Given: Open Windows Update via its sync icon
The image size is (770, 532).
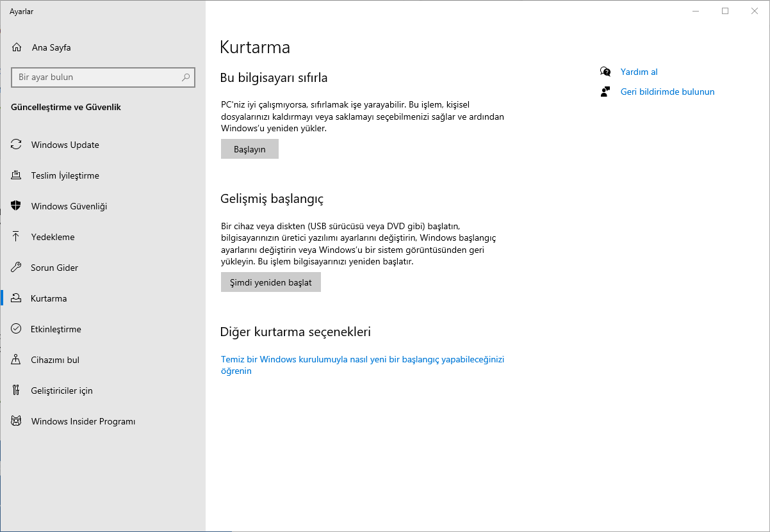Looking at the screenshot, I should (17, 145).
